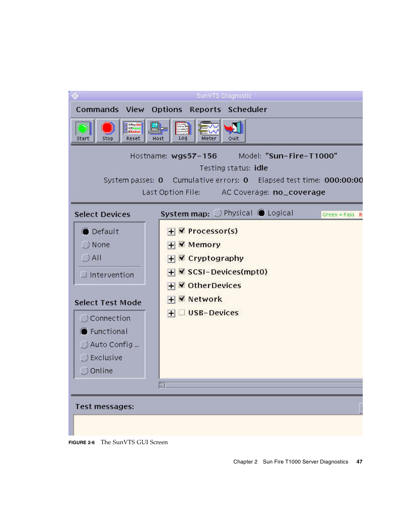Click the Start testing toolbar icon

point(83,131)
